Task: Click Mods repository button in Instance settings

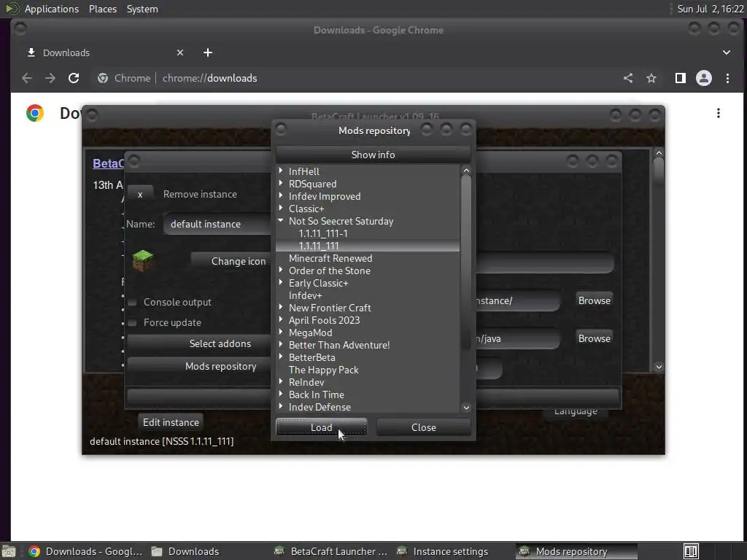Action: (x=198, y=366)
